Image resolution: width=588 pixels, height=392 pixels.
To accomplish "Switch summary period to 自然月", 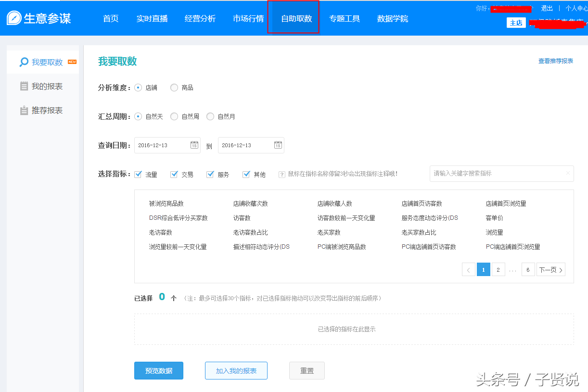I will 210,116.
